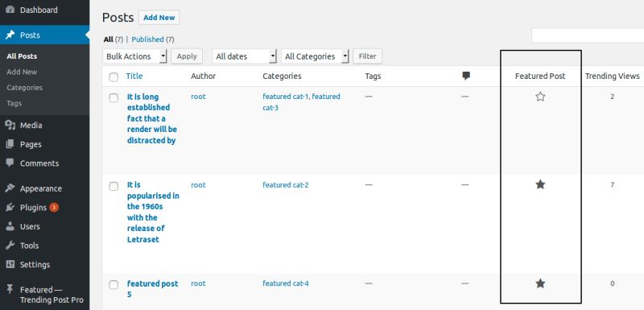Screen dimensions: 644x310
Task: Click the Add New button beside Posts heading
Action: coord(159,18)
